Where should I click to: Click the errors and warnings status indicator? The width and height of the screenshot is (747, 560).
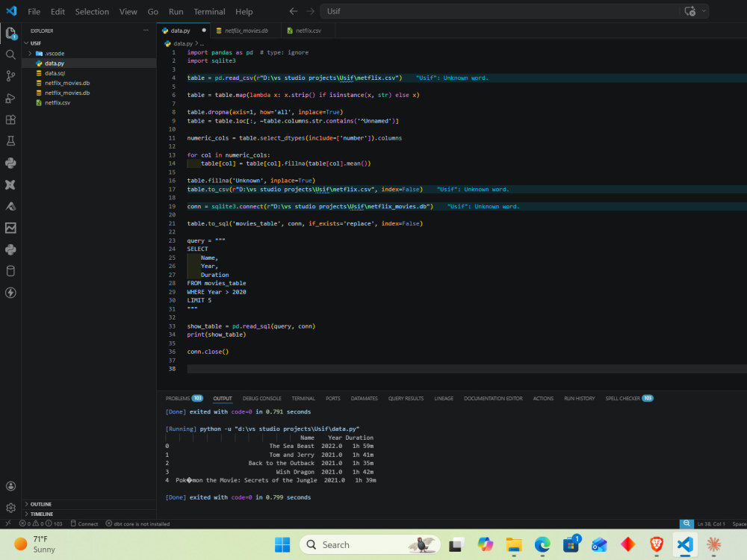point(40,523)
